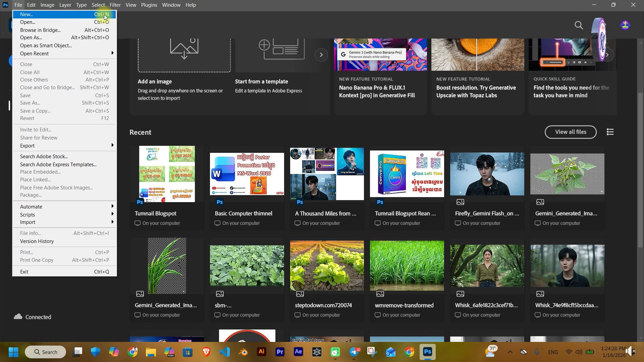Screen dimensions: 644x362
Task: Click the Add an image import icon
Action: [184, 49]
